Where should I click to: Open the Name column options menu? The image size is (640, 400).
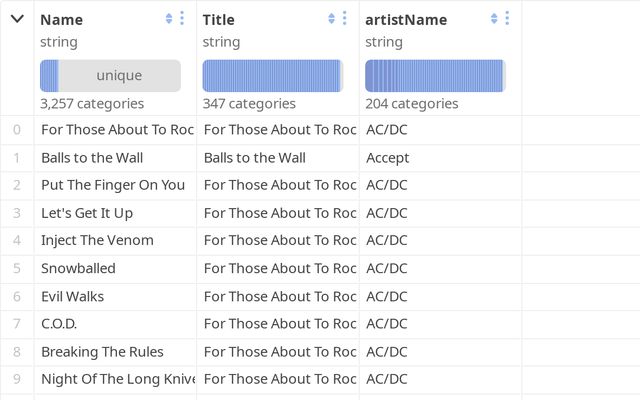(x=182, y=18)
